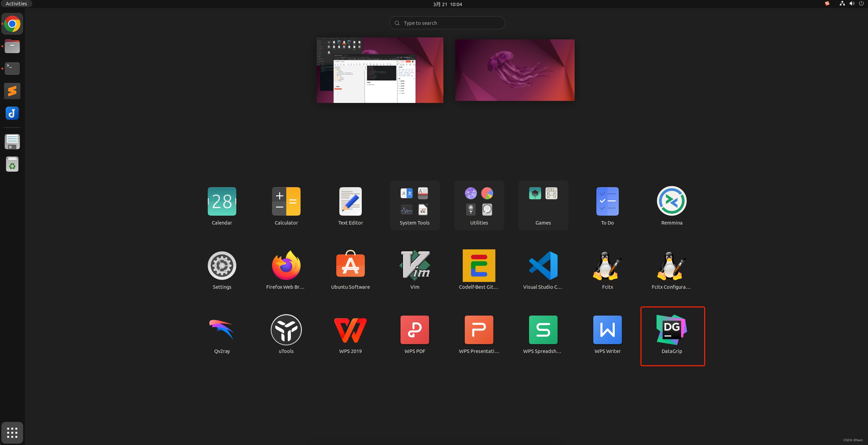Open the power system menu icon
This screenshot has width=868, height=445.
click(861, 4)
